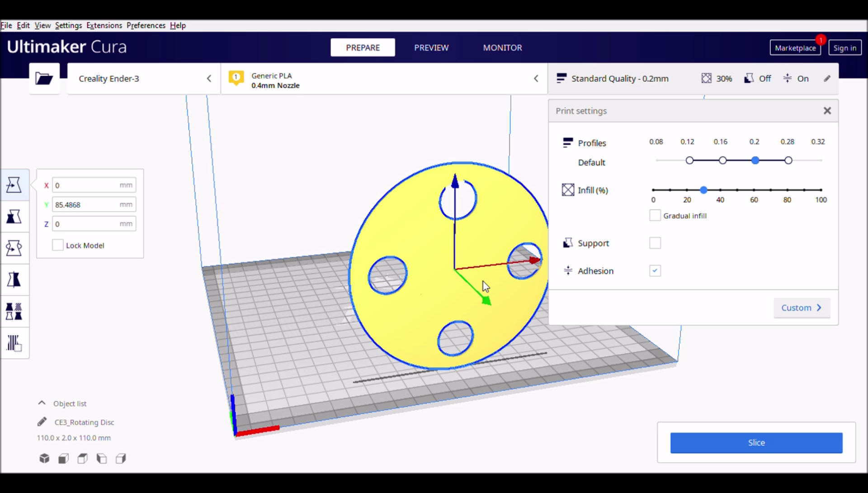The image size is (868, 493).
Task: Select the Rotate tool icon
Action: click(x=14, y=248)
